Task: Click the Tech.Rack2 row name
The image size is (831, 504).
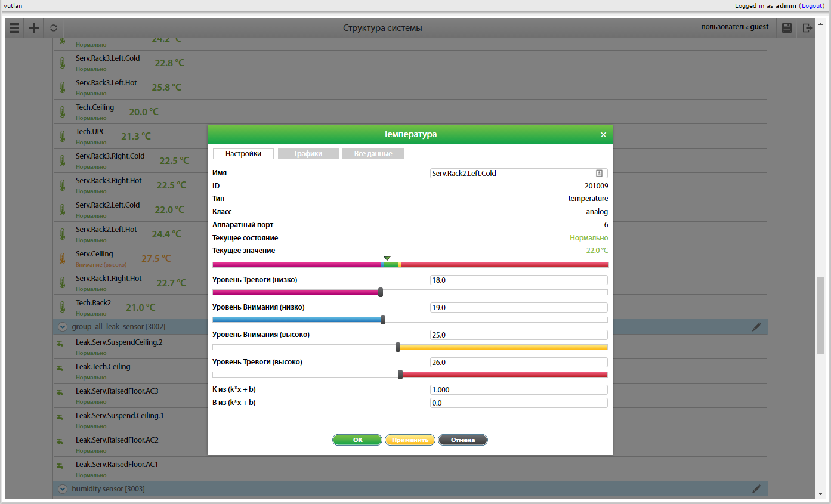Action: [x=93, y=303]
